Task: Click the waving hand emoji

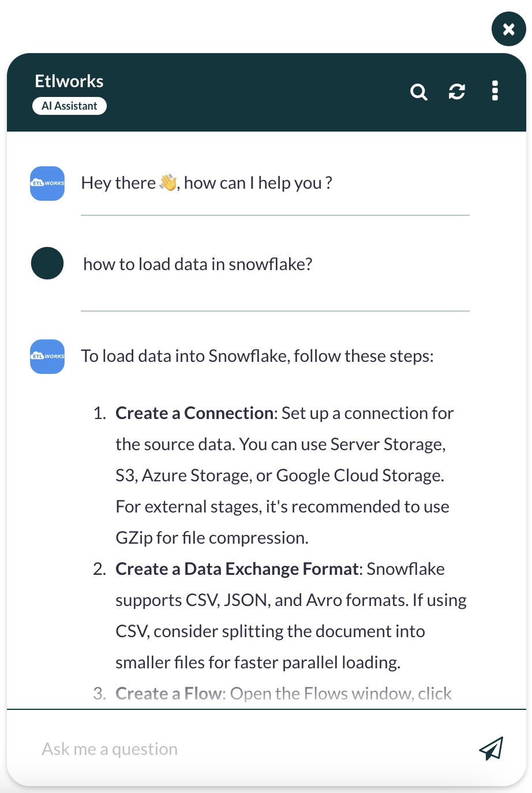Action: pyautogui.click(x=168, y=183)
